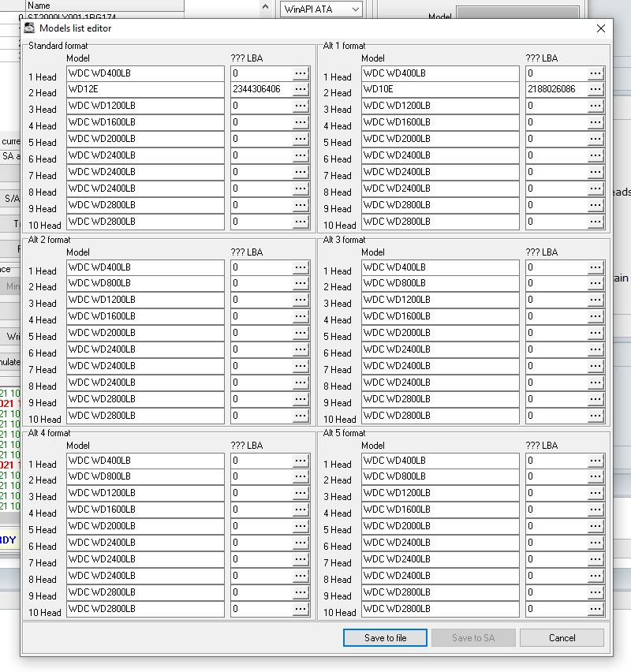The image size is (631, 672).
Task: Edit Alt 1 format 4 Head LBA field
Action: click(556, 122)
